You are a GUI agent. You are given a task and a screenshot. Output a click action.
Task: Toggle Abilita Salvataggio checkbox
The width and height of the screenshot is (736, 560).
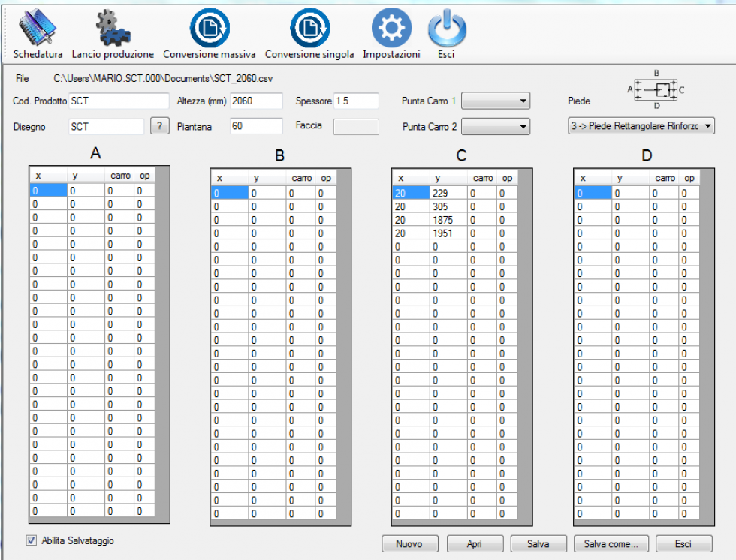(x=32, y=540)
